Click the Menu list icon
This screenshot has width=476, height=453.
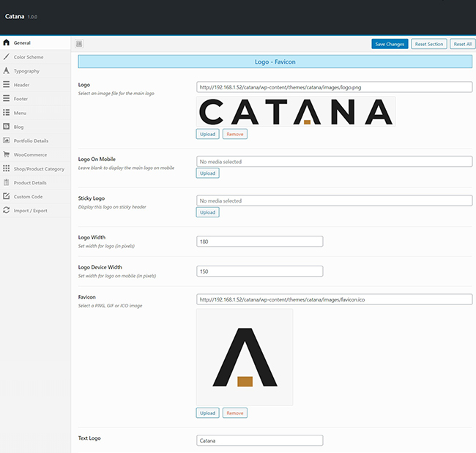tap(7, 113)
